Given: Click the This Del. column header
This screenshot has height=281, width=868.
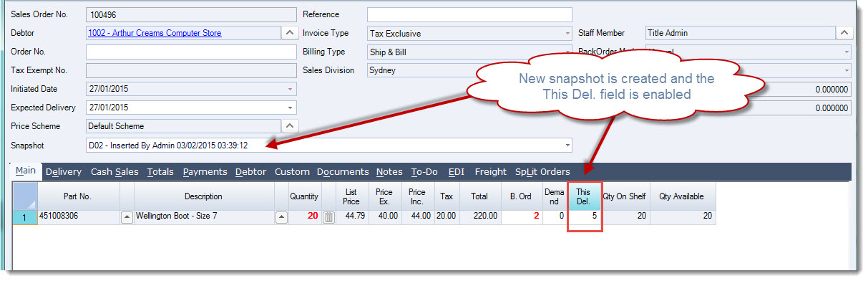Looking at the screenshot, I should 584,196.
